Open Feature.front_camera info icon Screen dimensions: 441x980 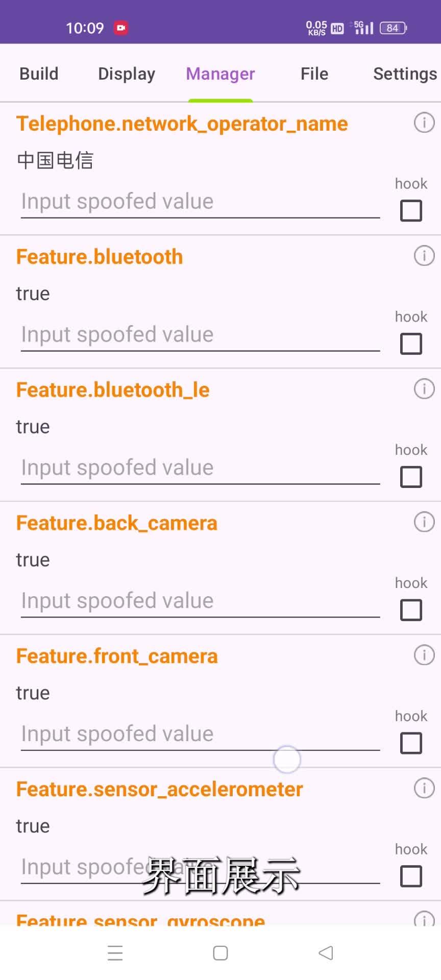424,655
